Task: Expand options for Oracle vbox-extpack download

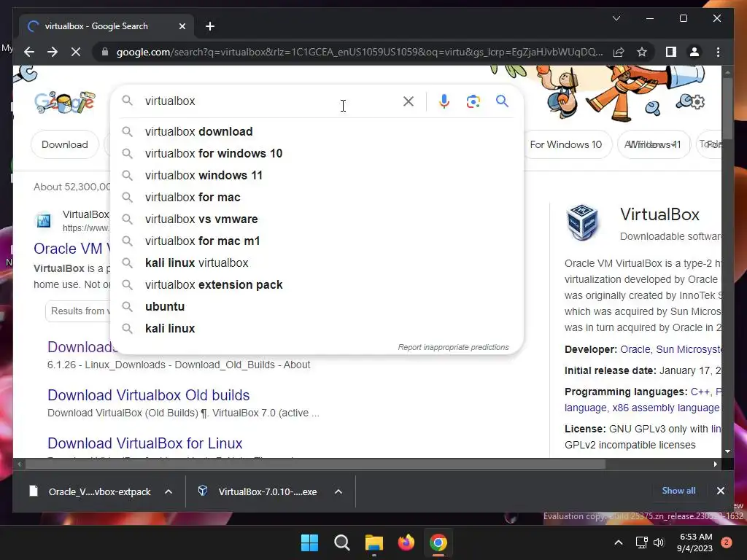Action: [x=169, y=491]
